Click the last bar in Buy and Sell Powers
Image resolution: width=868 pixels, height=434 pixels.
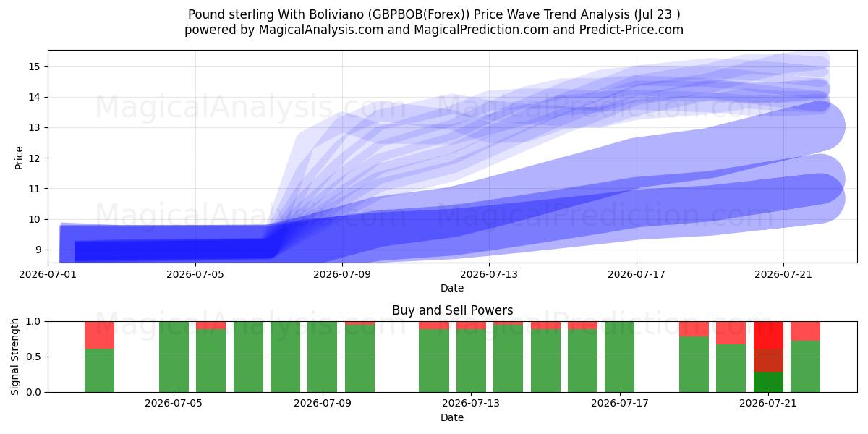pyautogui.click(x=805, y=357)
